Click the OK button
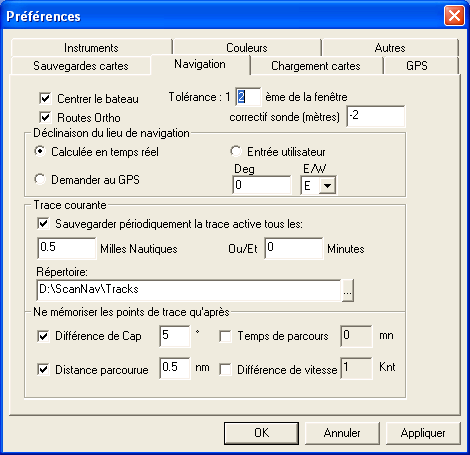 (261, 433)
